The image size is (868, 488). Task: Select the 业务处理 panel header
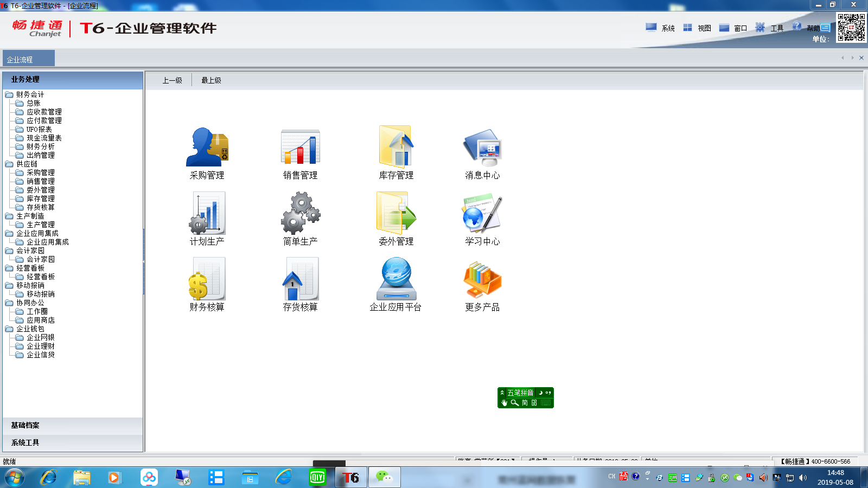click(x=73, y=80)
